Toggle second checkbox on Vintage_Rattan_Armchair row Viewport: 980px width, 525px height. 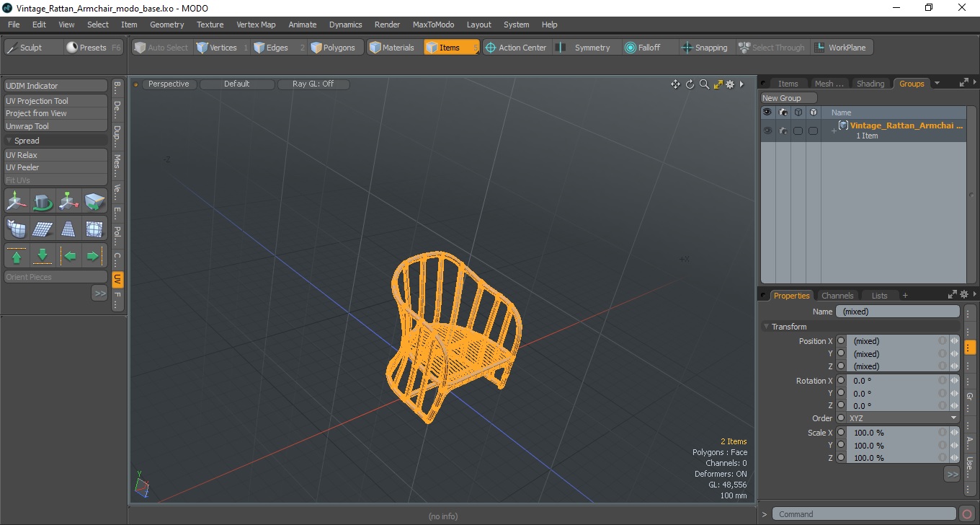coord(813,131)
